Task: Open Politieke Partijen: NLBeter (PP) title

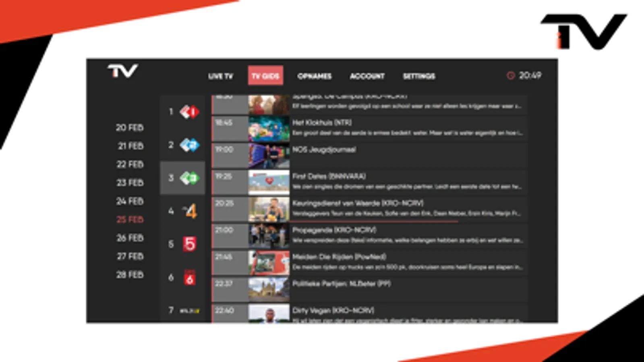Action: pyautogui.click(x=341, y=284)
